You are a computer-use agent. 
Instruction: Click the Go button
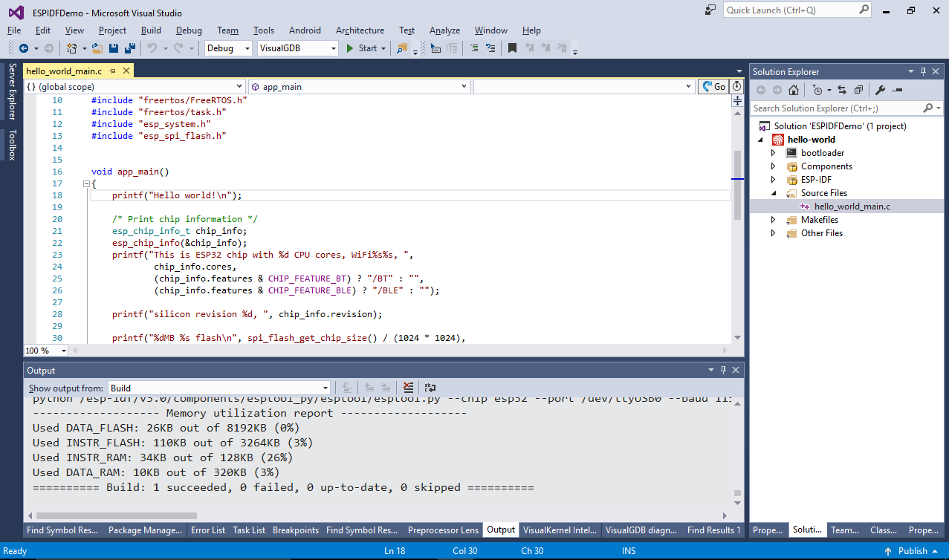point(714,87)
